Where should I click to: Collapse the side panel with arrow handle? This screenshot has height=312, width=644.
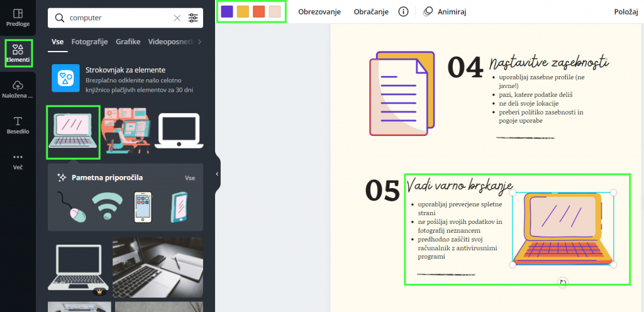(x=218, y=174)
